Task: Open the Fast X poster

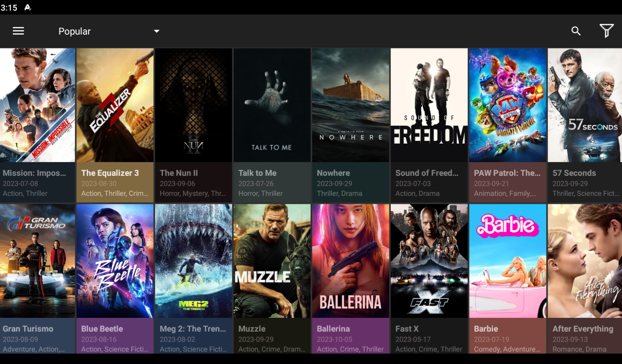Action: click(x=429, y=261)
